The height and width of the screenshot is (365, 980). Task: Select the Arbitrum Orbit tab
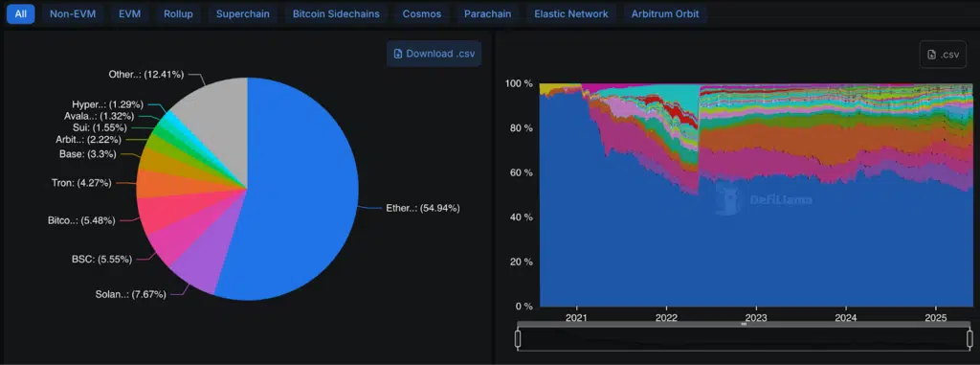[665, 13]
